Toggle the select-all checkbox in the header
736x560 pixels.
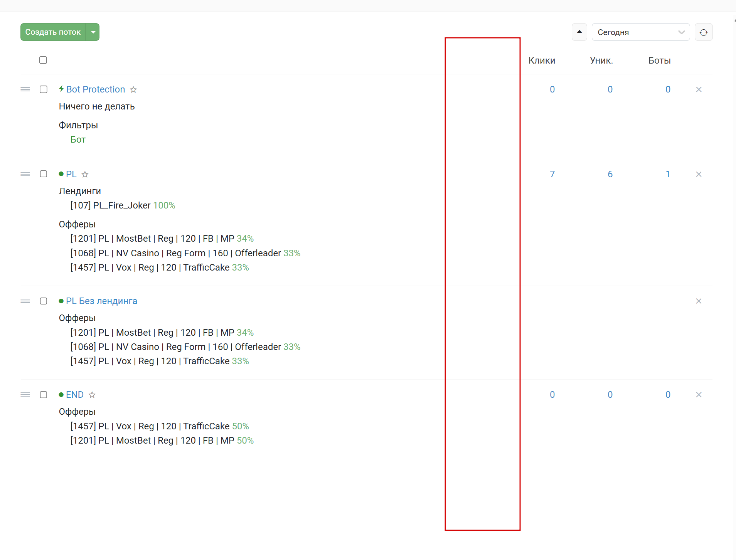point(43,60)
